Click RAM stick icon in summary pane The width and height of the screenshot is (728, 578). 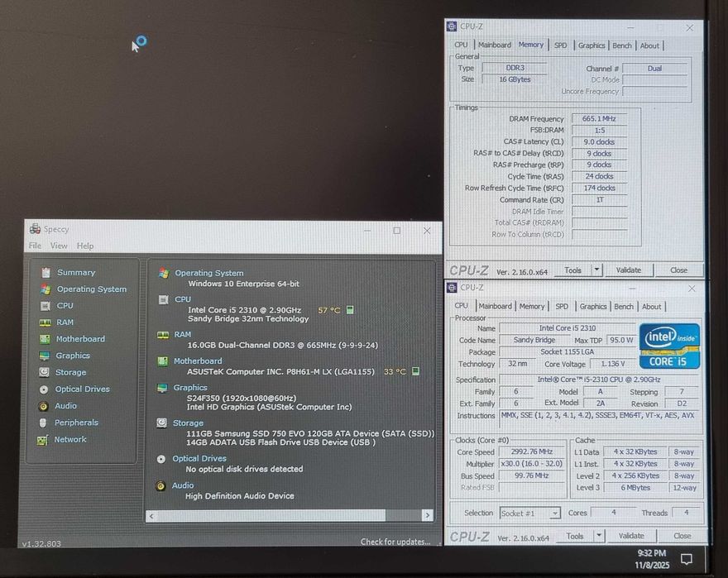163,335
